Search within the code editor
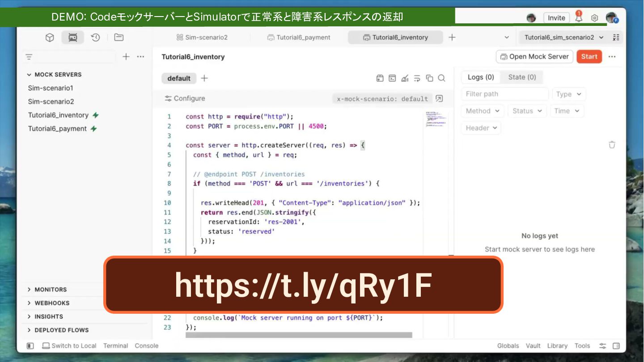This screenshot has width=644, height=362. pos(441,78)
